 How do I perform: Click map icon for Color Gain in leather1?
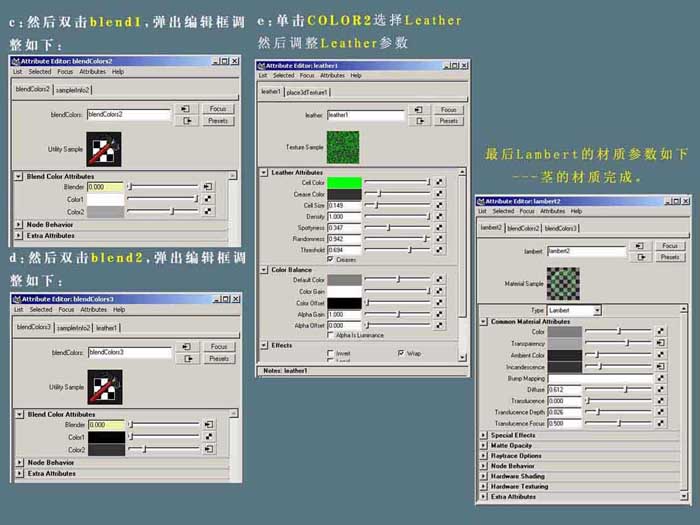(439, 291)
